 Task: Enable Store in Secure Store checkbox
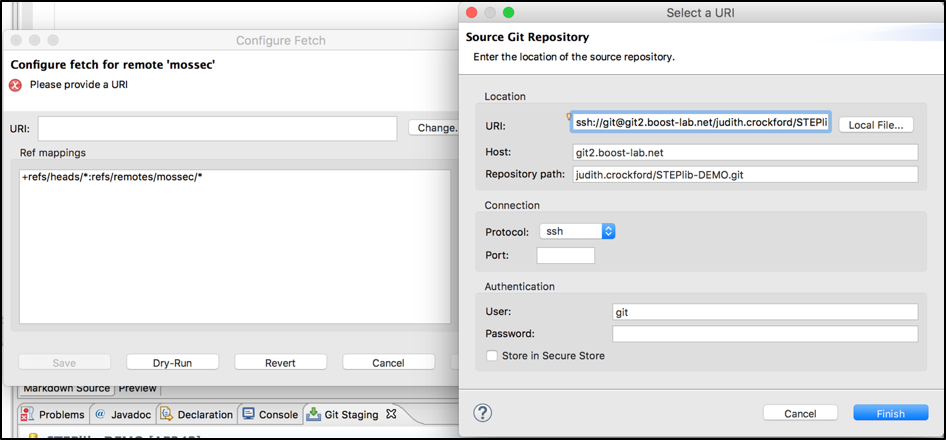(x=491, y=355)
